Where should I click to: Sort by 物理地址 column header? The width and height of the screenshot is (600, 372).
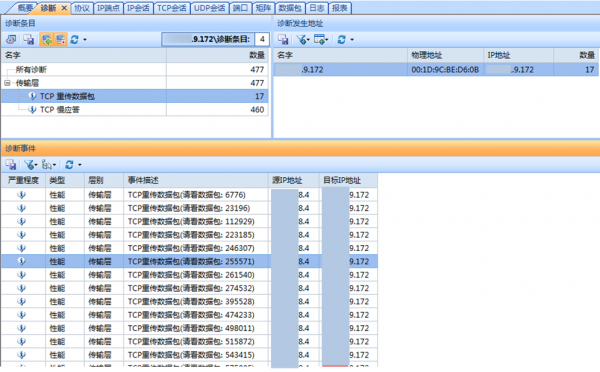[x=445, y=55]
